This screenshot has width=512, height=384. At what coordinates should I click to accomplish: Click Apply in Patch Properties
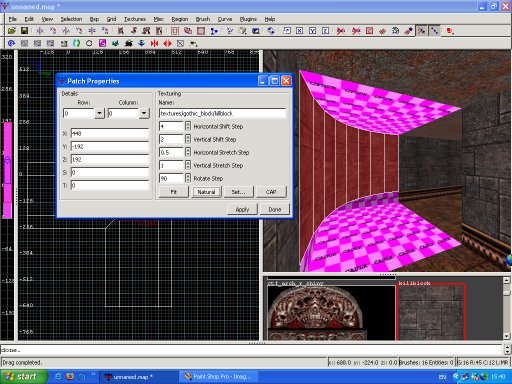click(242, 209)
